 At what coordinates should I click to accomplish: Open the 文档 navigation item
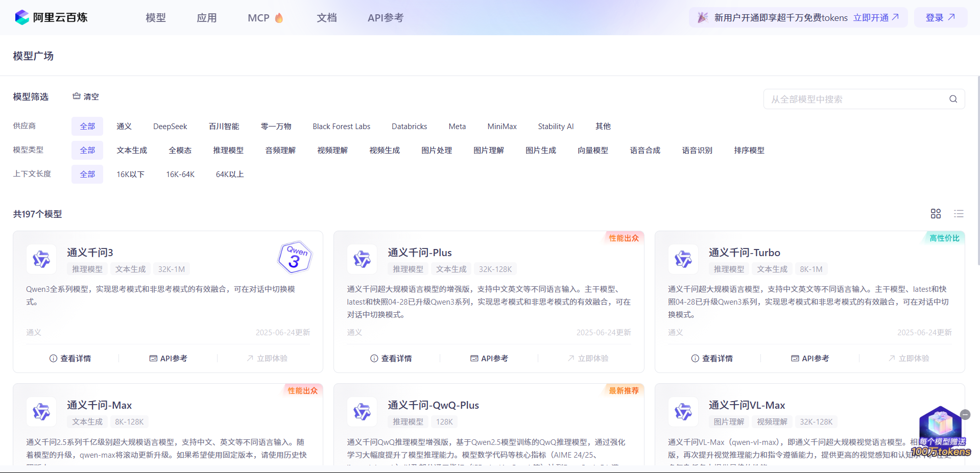(326, 18)
